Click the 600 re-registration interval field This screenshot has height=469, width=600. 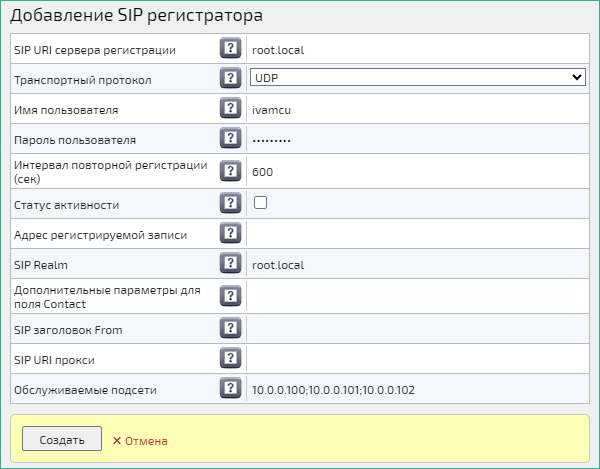pos(416,171)
